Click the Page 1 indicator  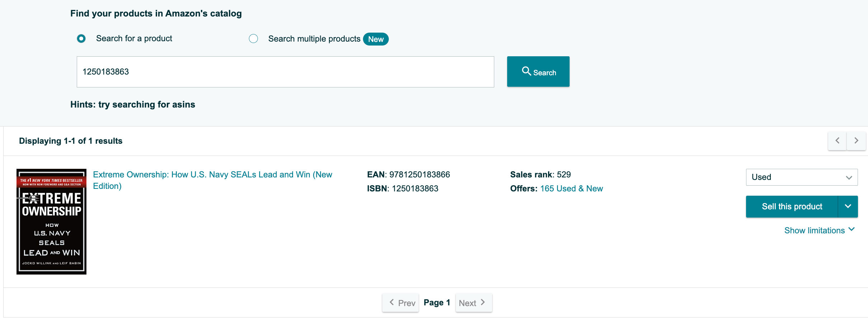point(437,302)
